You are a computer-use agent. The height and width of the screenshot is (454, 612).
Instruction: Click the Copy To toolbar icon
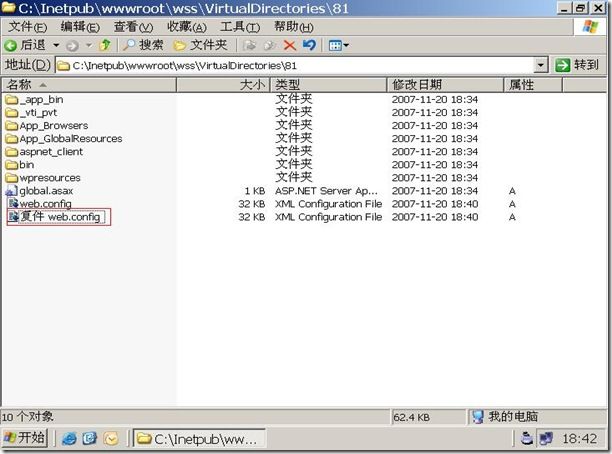pyautogui.click(x=269, y=46)
